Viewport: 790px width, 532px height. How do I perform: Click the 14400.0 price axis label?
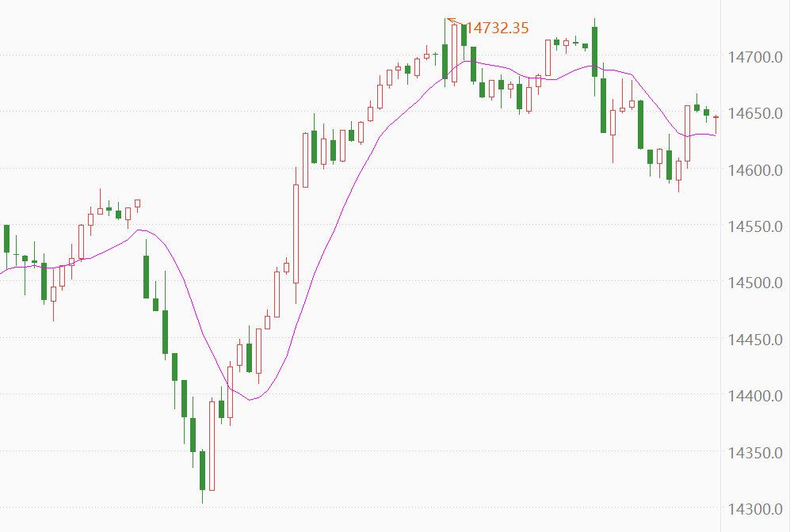(754, 396)
